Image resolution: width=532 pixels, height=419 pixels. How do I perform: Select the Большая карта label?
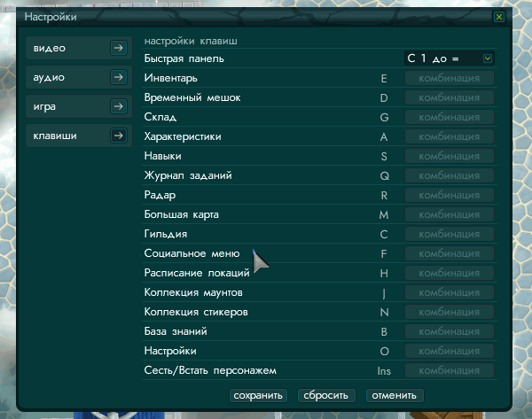pos(181,215)
